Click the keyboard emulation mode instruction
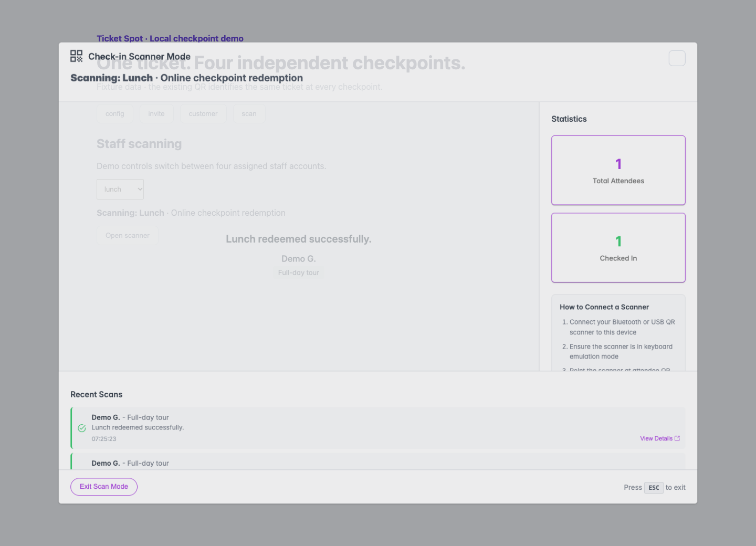 tap(621, 352)
